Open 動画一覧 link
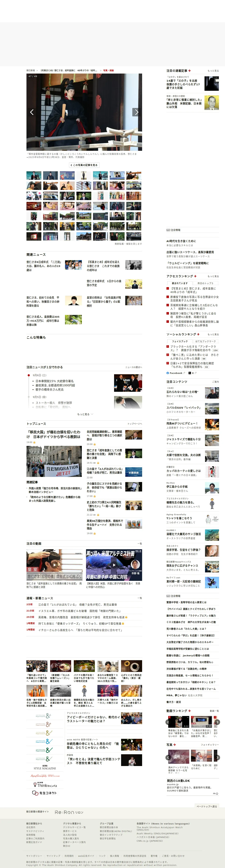 click(214, 711)
